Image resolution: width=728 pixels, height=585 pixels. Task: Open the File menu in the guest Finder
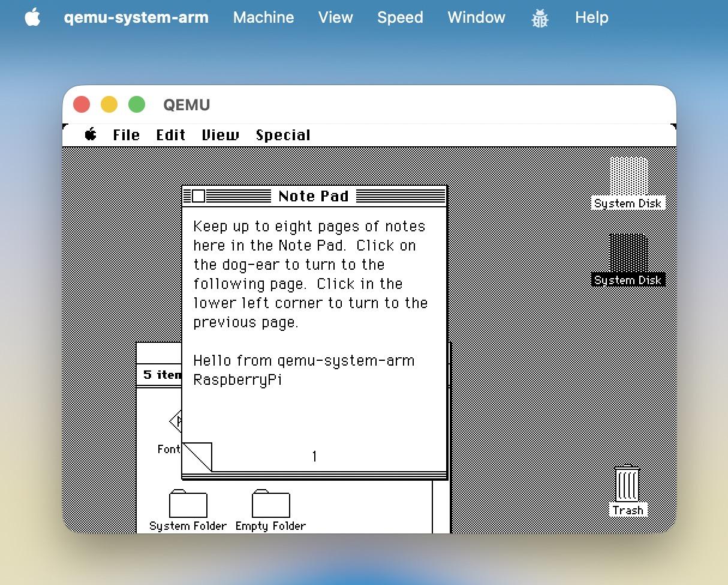click(126, 135)
